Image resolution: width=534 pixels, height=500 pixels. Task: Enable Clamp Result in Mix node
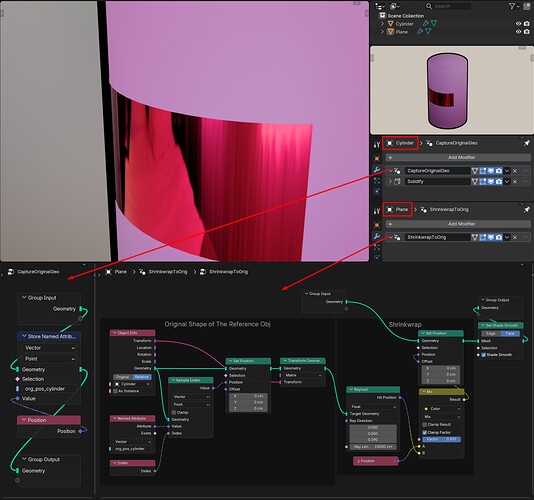click(425, 424)
